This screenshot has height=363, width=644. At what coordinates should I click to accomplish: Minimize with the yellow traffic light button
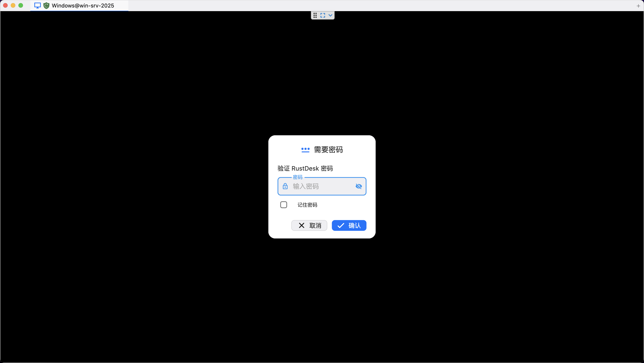pos(13,5)
